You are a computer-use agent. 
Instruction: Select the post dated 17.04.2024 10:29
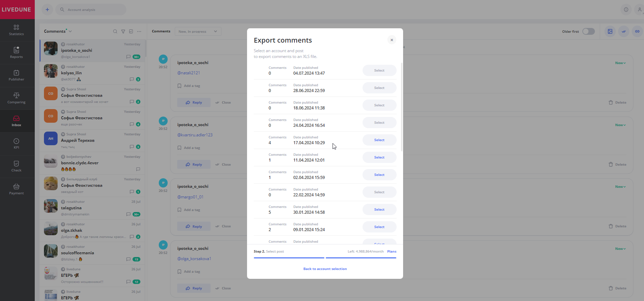[379, 140]
